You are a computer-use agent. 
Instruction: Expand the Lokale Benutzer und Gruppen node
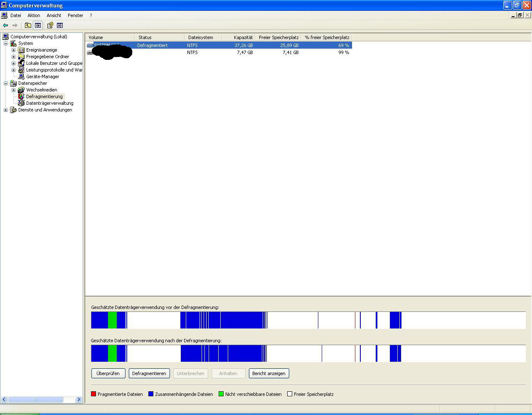[13, 63]
